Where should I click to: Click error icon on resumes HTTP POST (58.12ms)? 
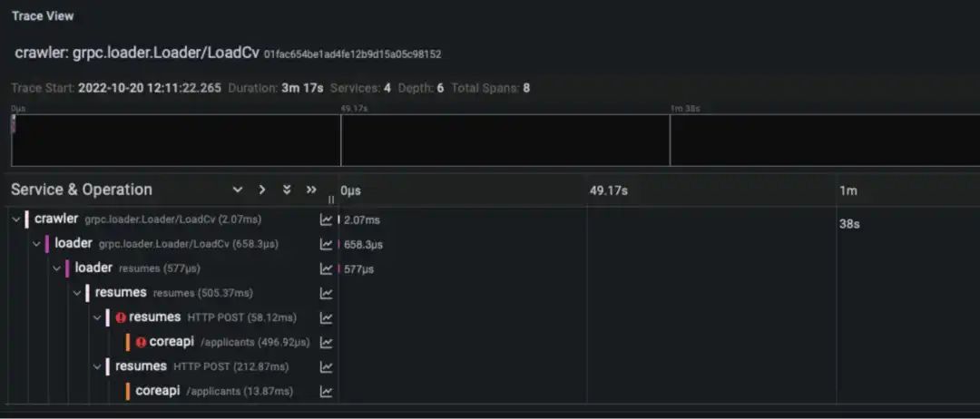point(122,317)
